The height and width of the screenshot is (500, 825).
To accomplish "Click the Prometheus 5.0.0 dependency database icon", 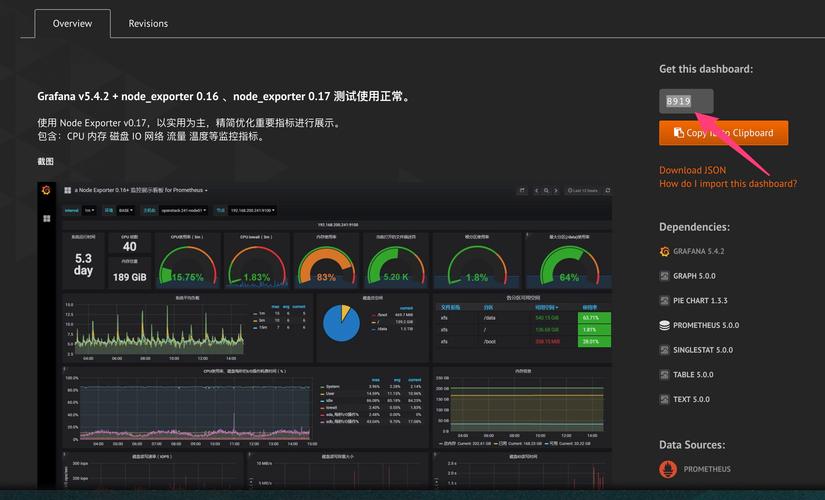I will coord(665,325).
